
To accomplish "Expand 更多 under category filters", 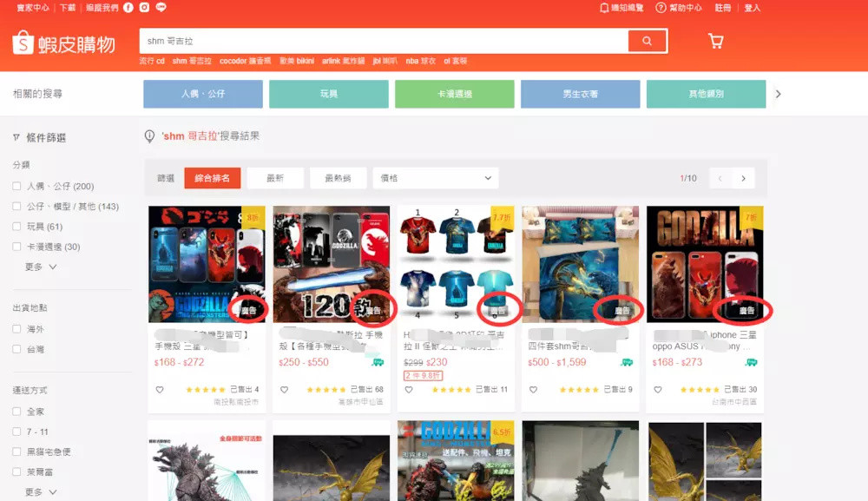I will [x=41, y=267].
